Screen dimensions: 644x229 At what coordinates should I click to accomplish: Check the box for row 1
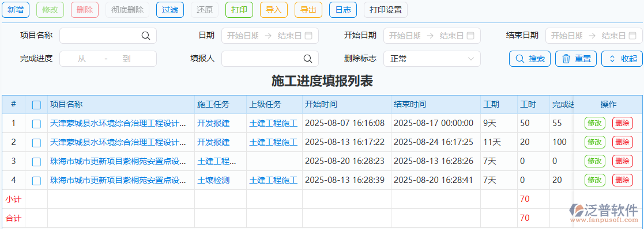[x=36, y=124]
